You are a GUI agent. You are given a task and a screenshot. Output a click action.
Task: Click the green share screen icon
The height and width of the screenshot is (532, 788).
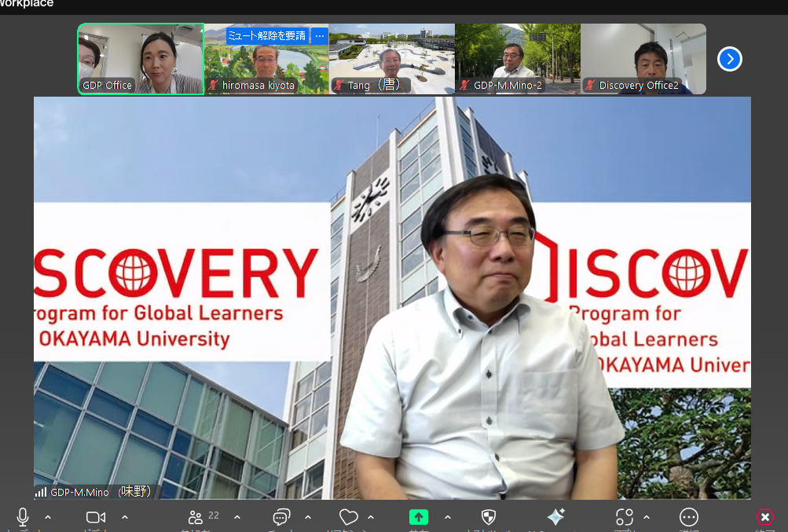tap(419, 517)
